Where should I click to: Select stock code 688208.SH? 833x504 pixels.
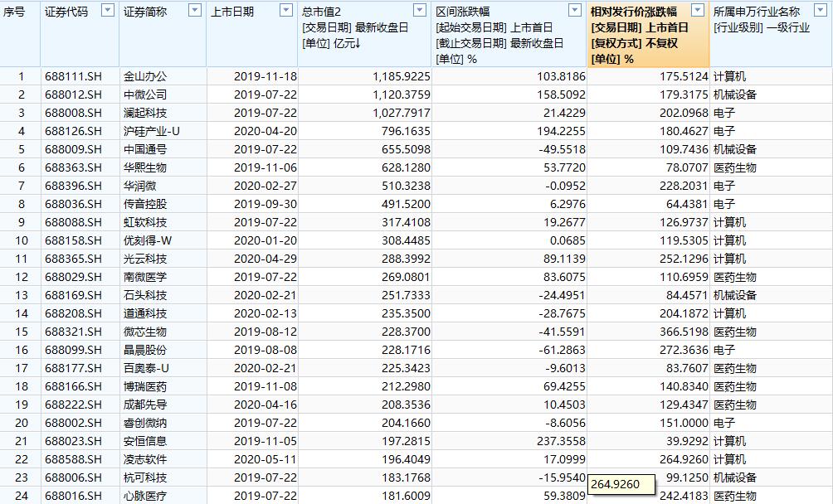tap(73, 313)
